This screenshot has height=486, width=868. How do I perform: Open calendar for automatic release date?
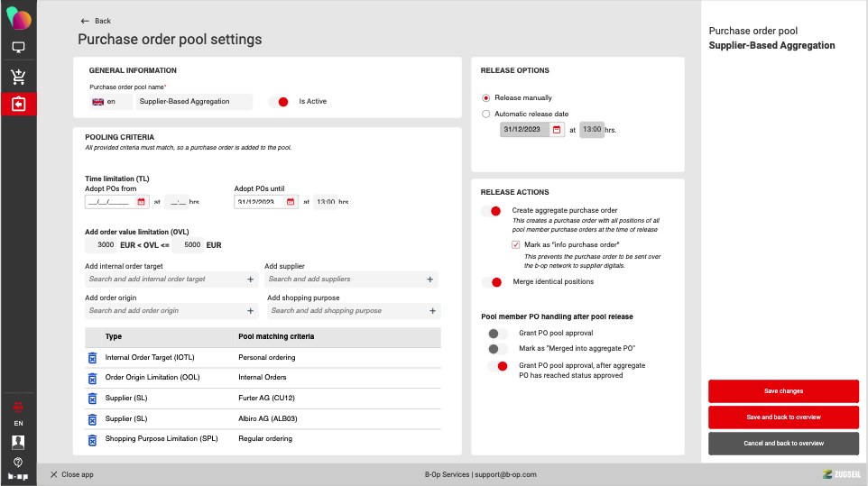[x=557, y=130]
